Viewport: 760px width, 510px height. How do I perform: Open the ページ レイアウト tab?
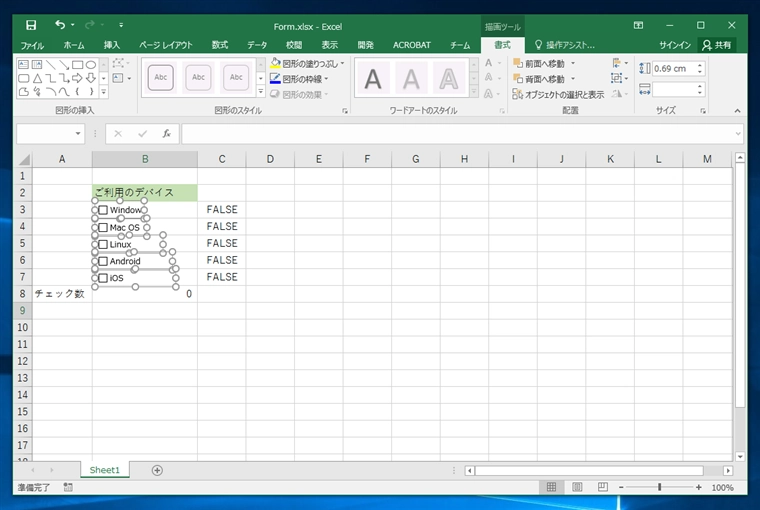(166, 45)
